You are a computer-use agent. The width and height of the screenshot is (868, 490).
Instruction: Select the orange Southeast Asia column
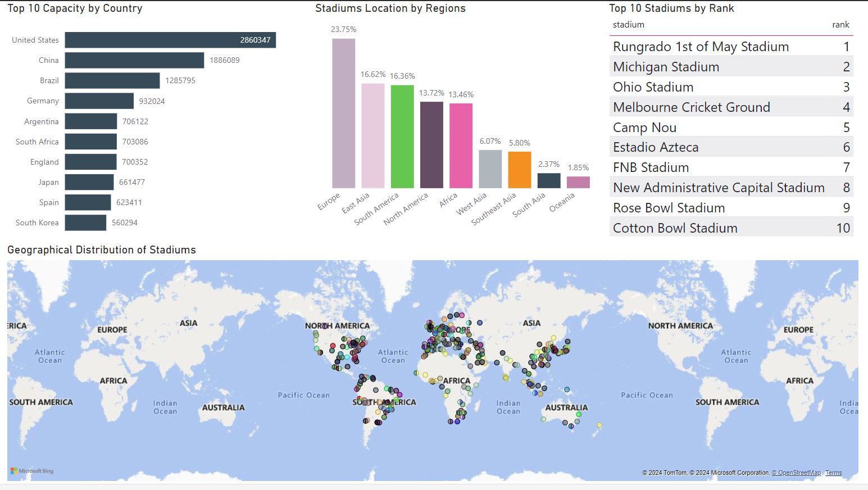520,170
